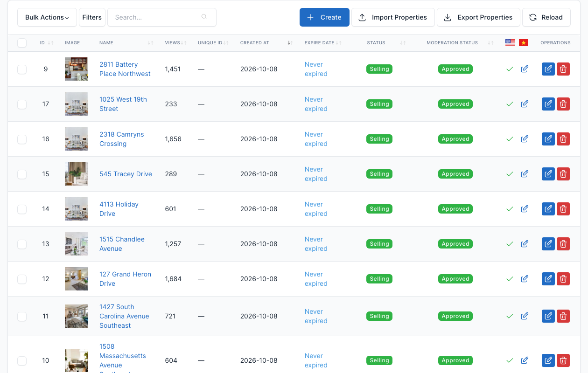Click the Operations column header
The width and height of the screenshot is (588, 373).
pos(555,42)
